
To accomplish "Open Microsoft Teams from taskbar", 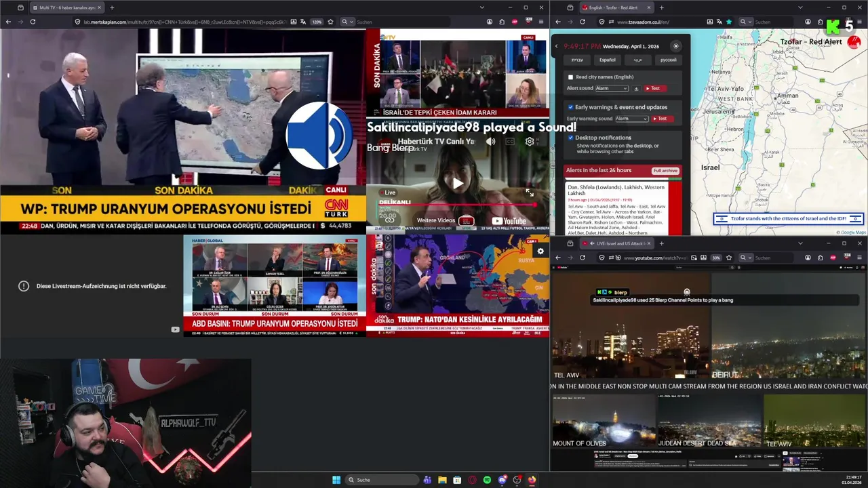I will click(x=427, y=480).
